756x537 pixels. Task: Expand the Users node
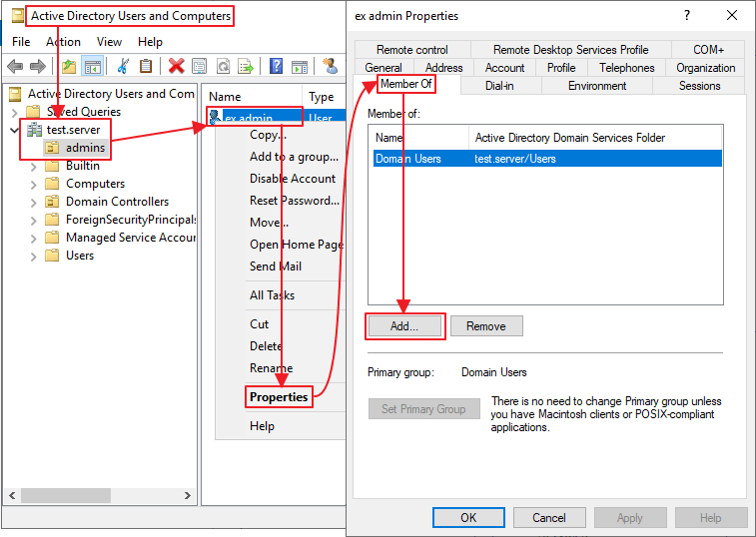coord(33,257)
